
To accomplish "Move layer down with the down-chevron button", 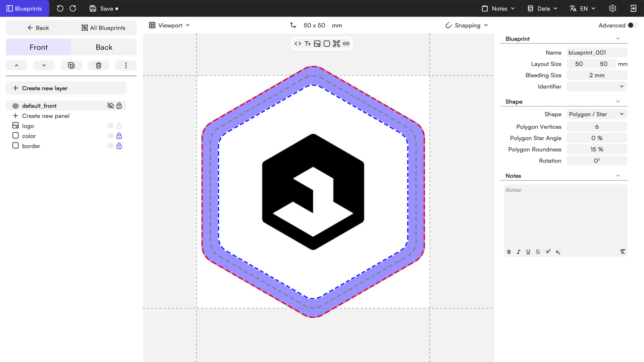I will point(44,65).
